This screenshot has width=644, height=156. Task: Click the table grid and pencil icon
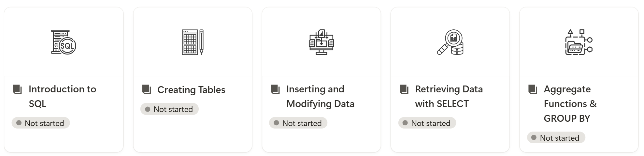click(x=193, y=42)
